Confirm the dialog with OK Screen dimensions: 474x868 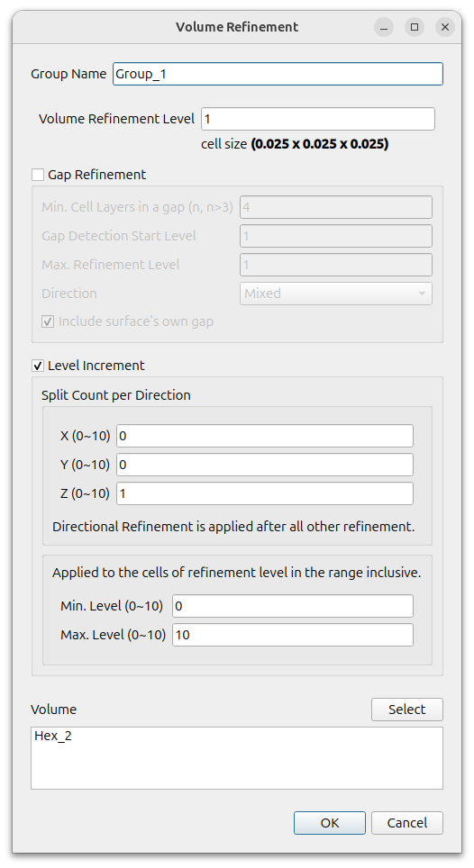(x=330, y=823)
